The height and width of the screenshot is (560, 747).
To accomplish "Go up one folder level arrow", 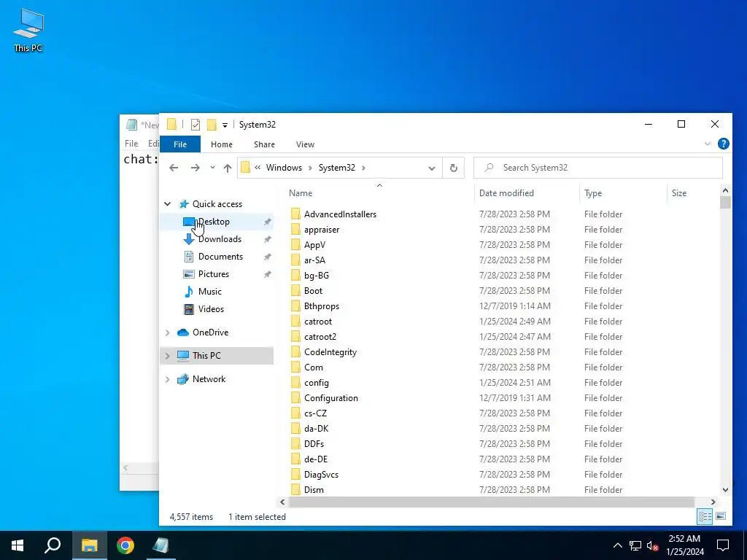I will pyautogui.click(x=228, y=168).
